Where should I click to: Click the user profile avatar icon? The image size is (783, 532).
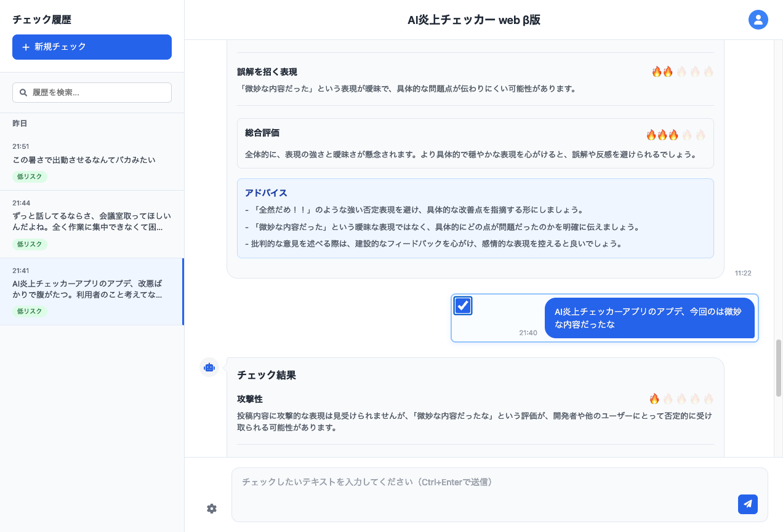[758, 20]
